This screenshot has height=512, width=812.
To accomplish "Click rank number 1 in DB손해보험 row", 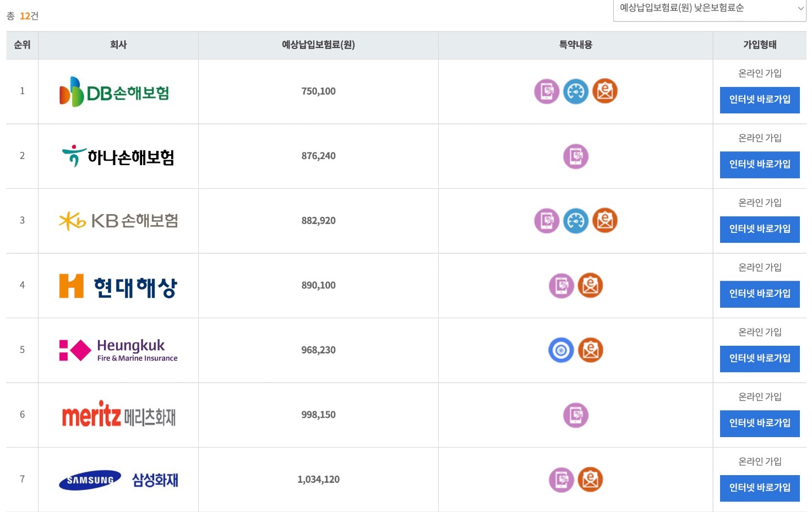I will click(x=22, y=91).
